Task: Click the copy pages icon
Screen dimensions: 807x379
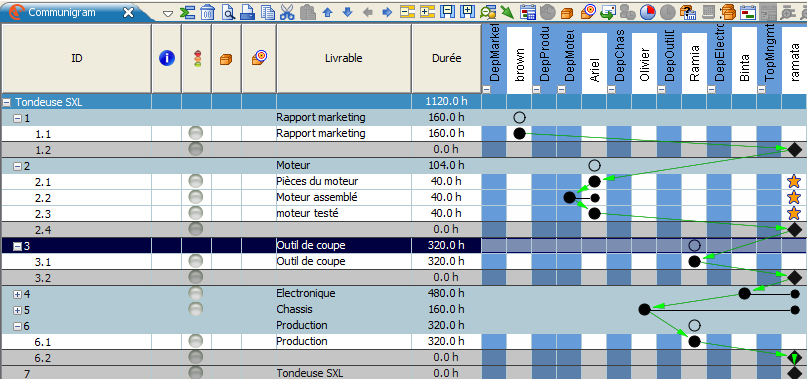Action: pos(268,12)
